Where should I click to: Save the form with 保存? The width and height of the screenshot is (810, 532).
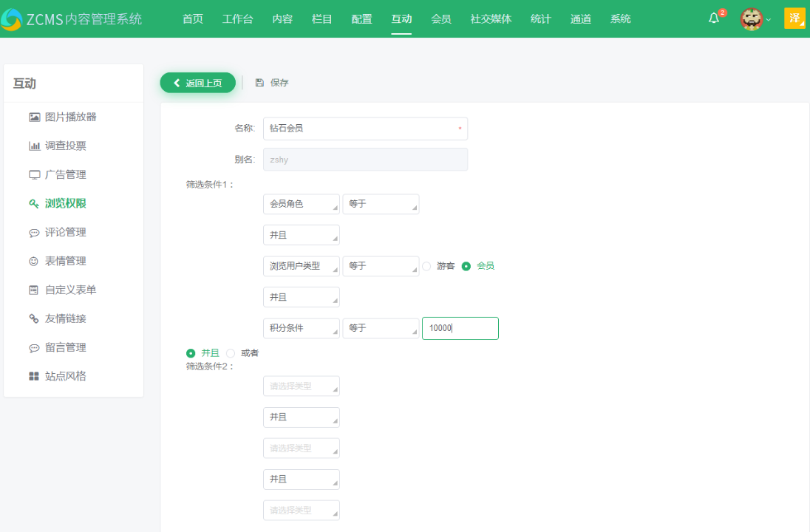(x=271, y=82)
